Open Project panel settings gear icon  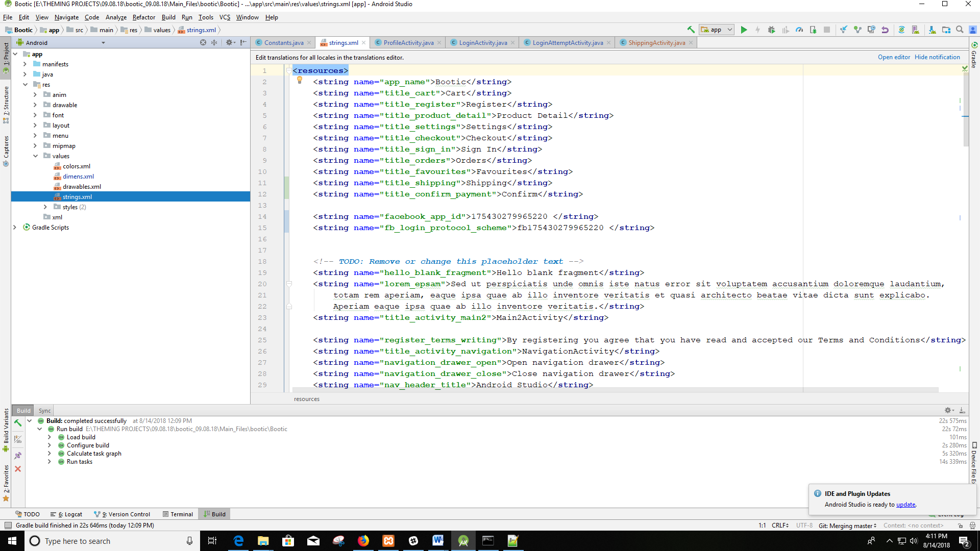229,42
